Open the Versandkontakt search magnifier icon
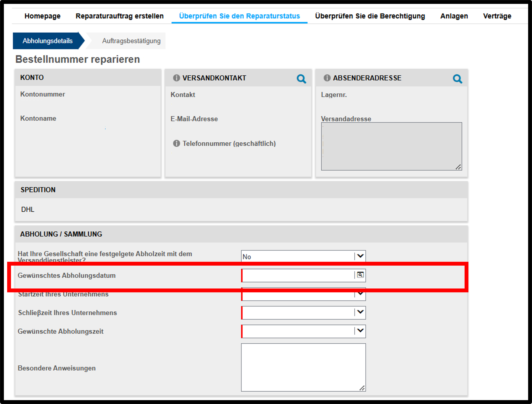Screen dimensions: 532x404 301,79
